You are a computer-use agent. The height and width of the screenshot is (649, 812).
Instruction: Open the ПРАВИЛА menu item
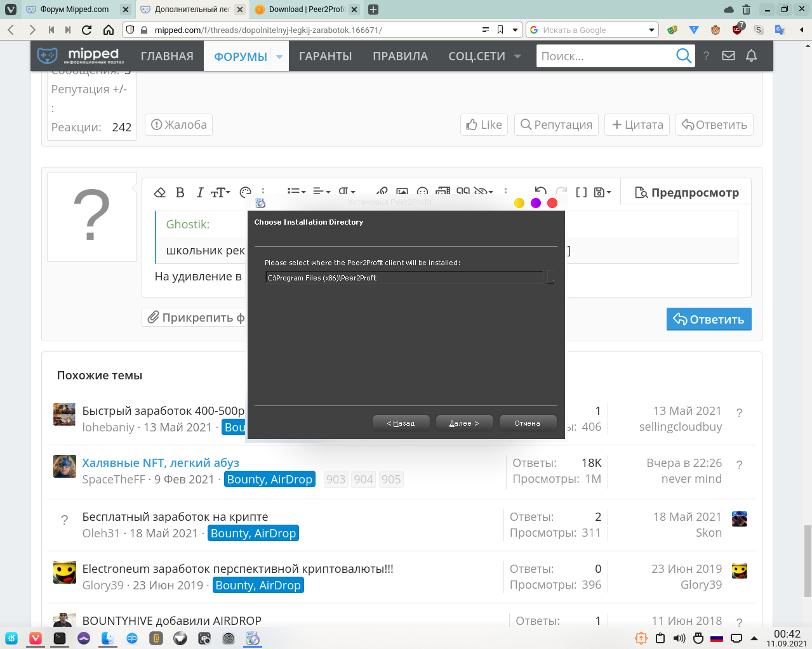(x=400, y=56)
